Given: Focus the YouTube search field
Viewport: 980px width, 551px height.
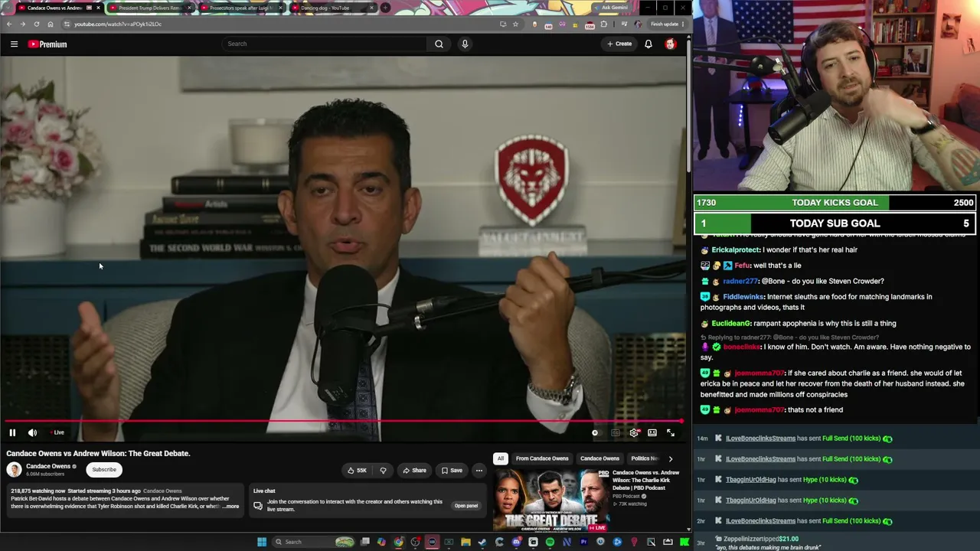Looking at the screenshot, I should tap(325, 44).
